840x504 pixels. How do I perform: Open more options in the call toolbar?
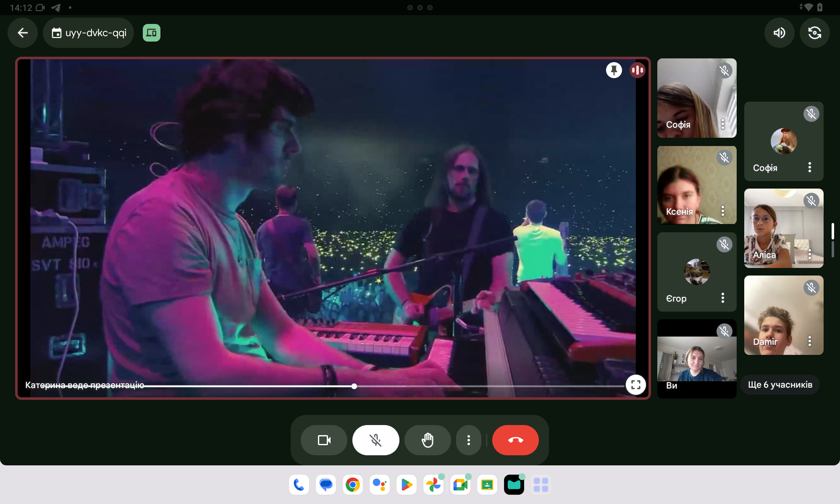coord(468,440)
